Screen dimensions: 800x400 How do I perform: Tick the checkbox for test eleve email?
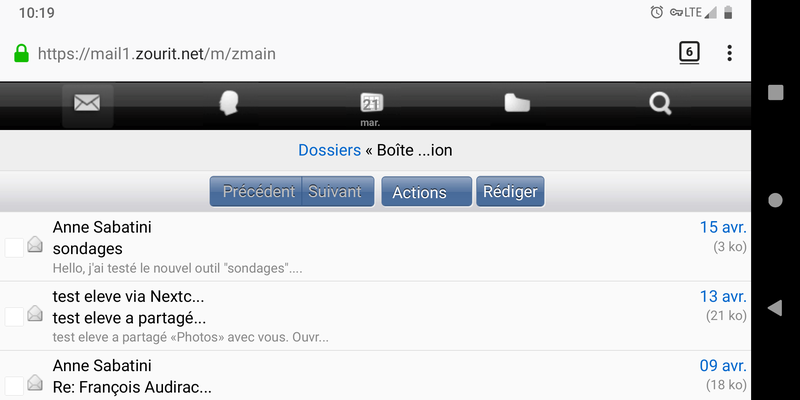[14, 317]
